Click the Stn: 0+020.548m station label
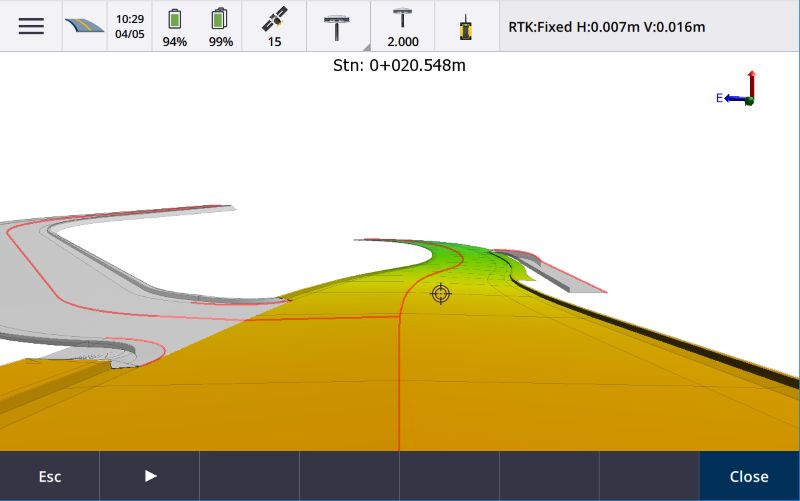The image size is (800, 501). pyautogui.click(x=399, y=66)
